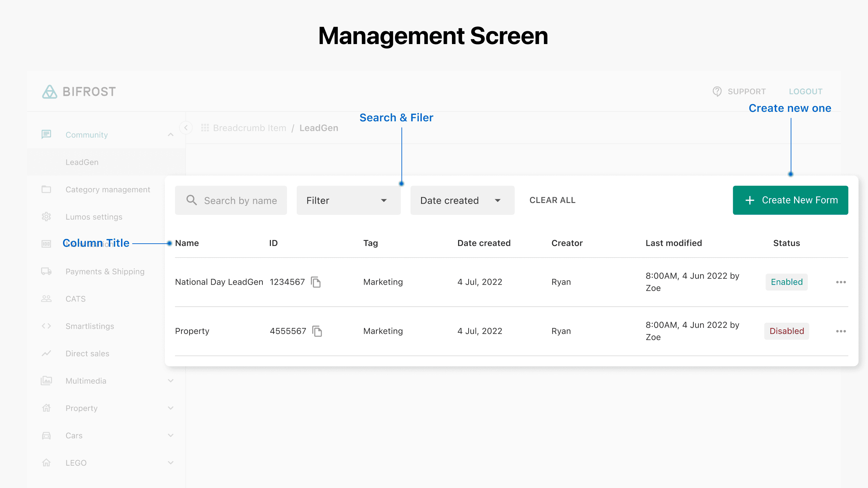Collapse the Community sidebar section
Image resolution: width=868 pixels, height=488 pixels.
pyautogui.click(x=171, y=135)
